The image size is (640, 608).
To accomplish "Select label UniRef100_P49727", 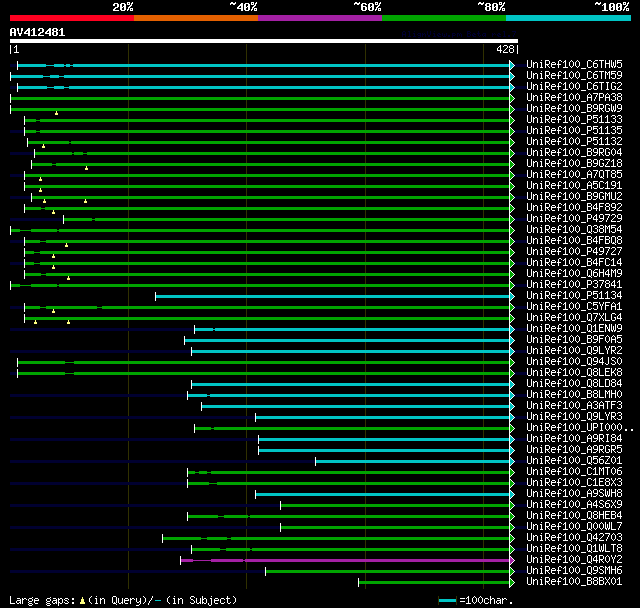I will click(574, 252).
